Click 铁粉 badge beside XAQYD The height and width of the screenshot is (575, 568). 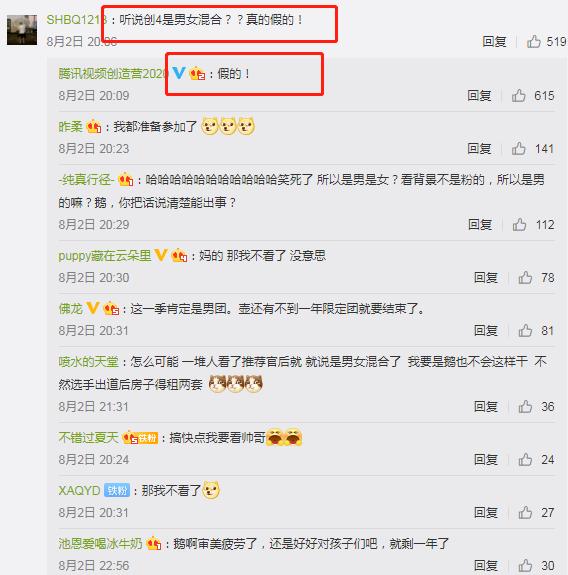click(117, 490)
